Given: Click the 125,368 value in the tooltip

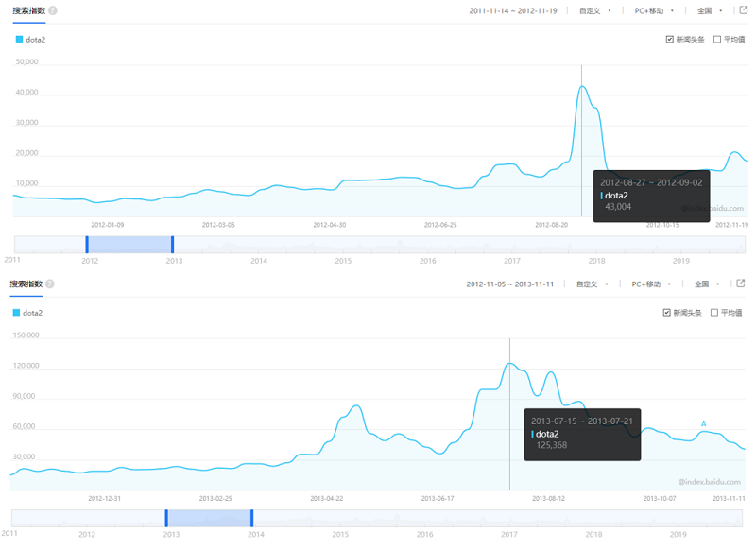Looking at the screenshot, I should tap(552, 445).
